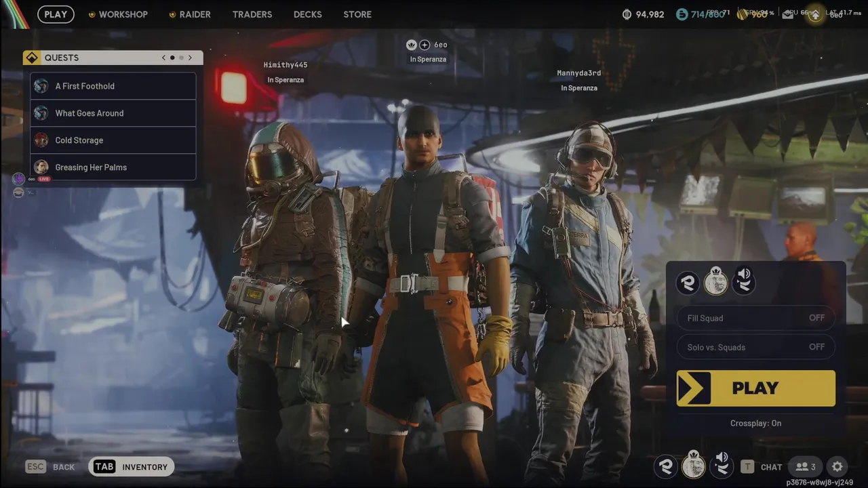Click crowned leader avatar in play panel
The height and width of the screenshot is (488, 868).
click(715, 281)
